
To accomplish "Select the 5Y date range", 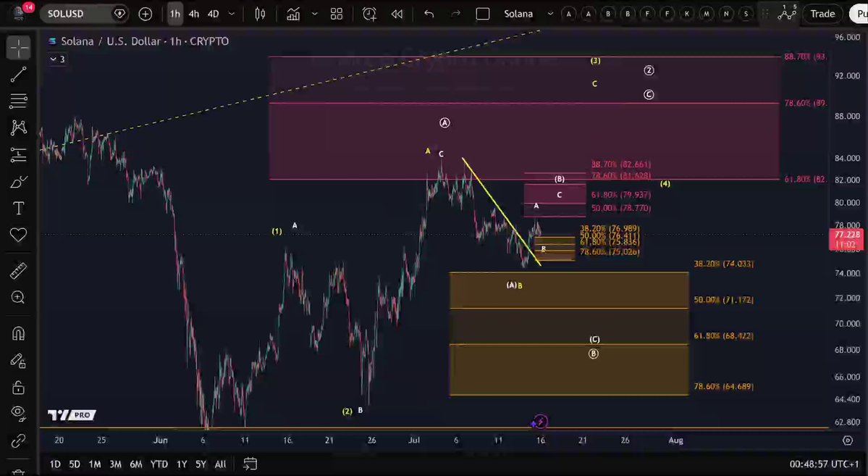I will click(201, 464).
